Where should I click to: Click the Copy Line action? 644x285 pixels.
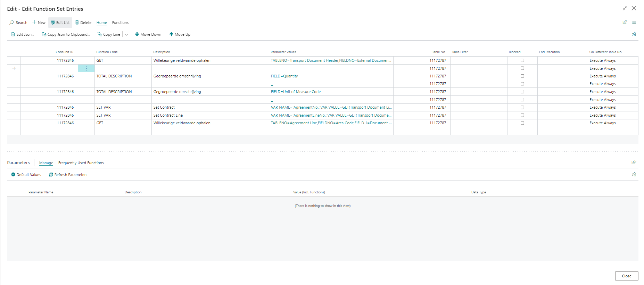(x=109, y=34)
